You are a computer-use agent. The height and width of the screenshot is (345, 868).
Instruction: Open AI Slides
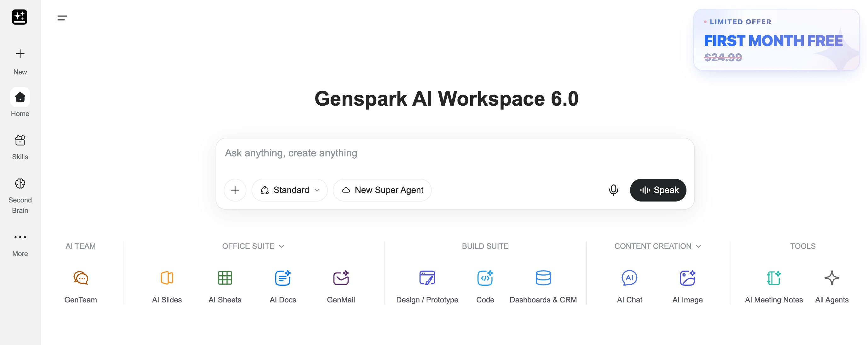coord(167,287)
